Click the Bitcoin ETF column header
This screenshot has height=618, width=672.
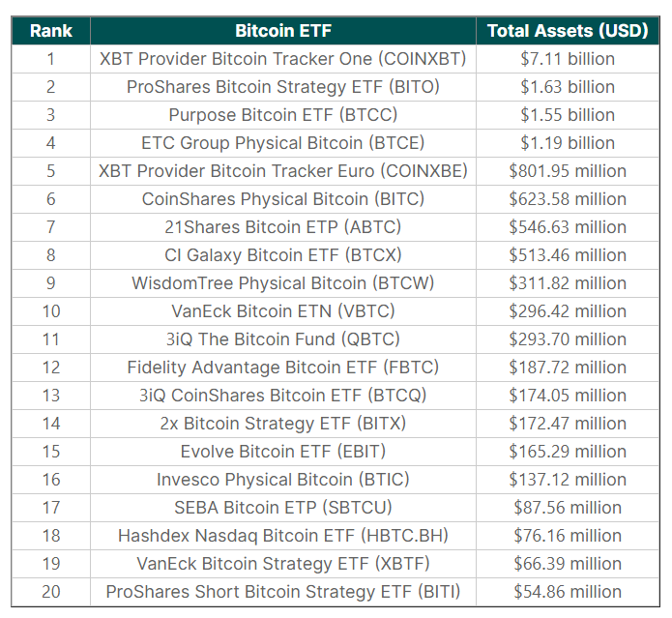coord(282,30)
